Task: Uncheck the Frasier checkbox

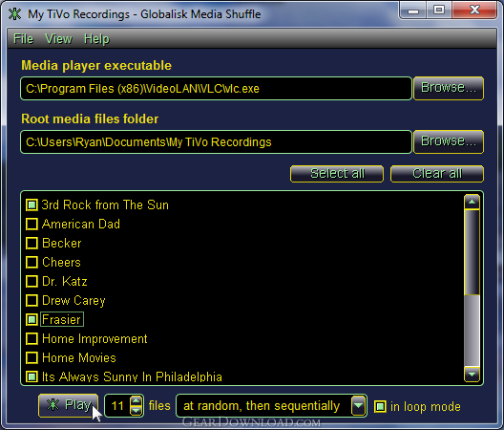Action: pyautogui.click(x=31, y=319)
